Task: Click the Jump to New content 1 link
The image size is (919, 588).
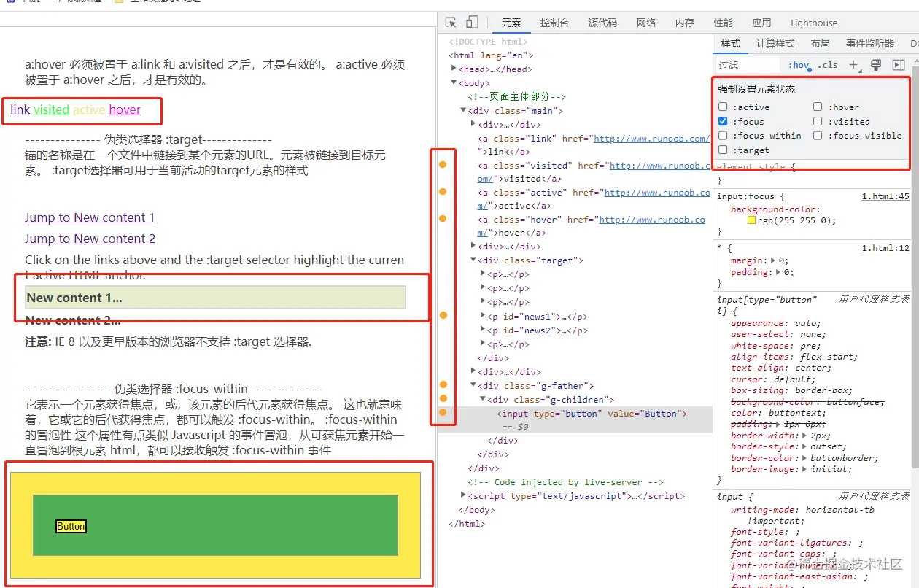Action: click(90, 217)
